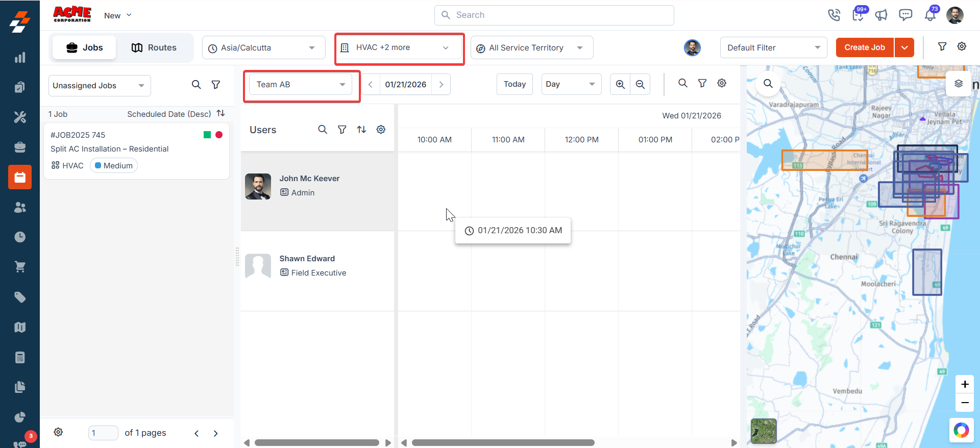Screen dimensions: 980x448
Task: Click the map zoom in plus button
Action: [x=965, y=384]
